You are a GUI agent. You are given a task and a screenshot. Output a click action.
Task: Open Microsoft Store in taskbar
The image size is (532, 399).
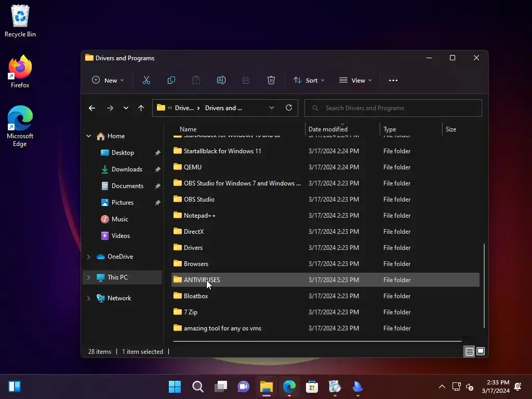[312, 387]
